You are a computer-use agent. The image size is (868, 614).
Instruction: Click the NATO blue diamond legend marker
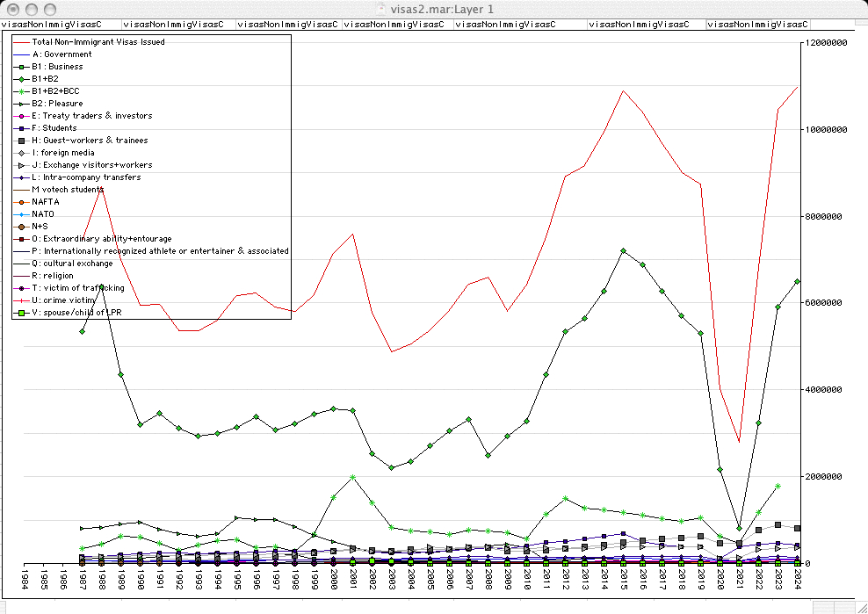pos(23,214)
